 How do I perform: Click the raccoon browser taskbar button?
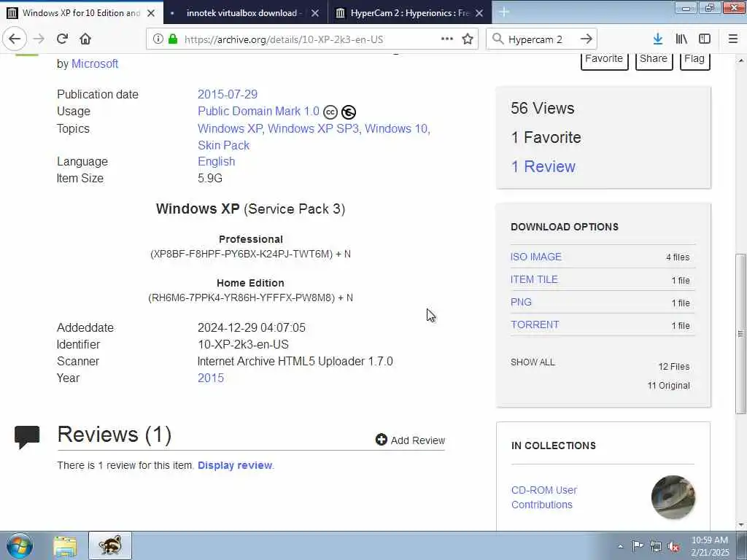110,545
